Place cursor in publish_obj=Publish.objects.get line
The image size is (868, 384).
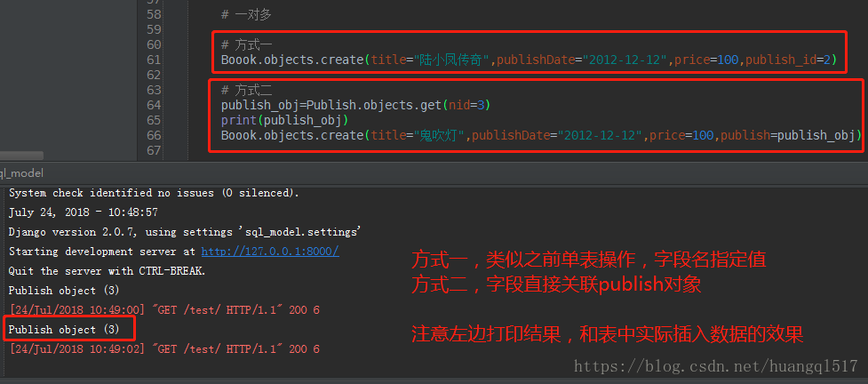point(356,105)
